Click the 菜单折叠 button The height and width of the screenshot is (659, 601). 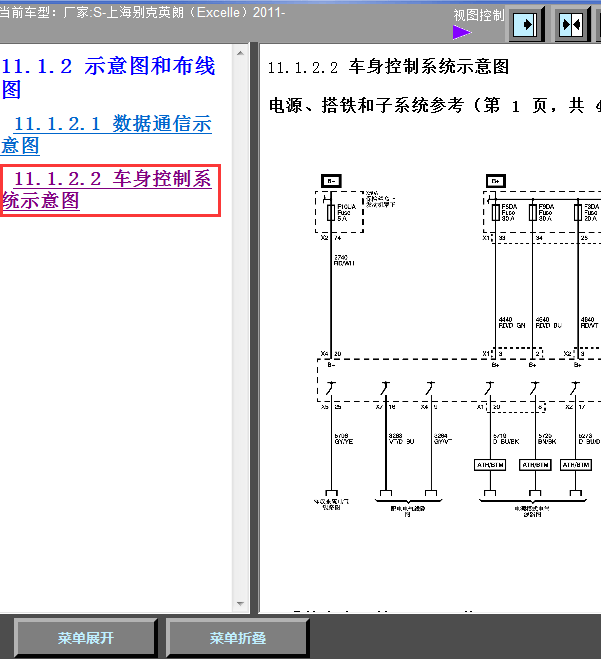(238, 638)
